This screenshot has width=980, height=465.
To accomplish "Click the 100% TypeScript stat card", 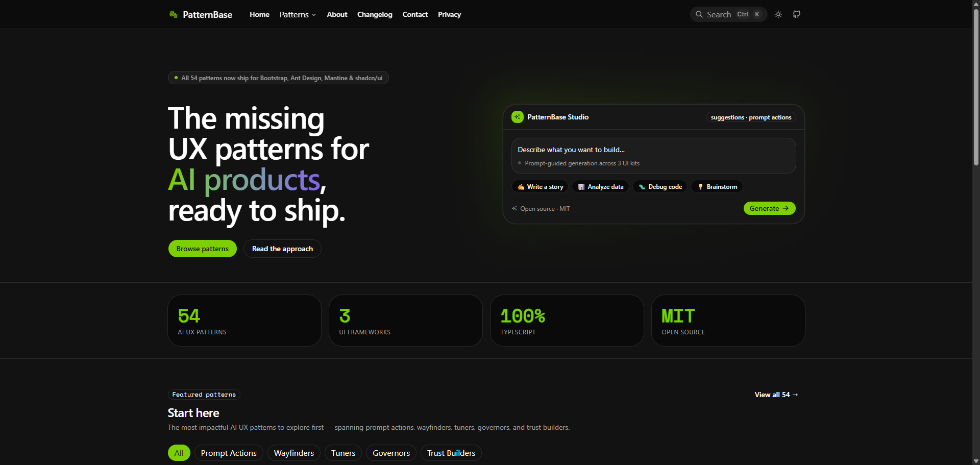I will (567, 321).
